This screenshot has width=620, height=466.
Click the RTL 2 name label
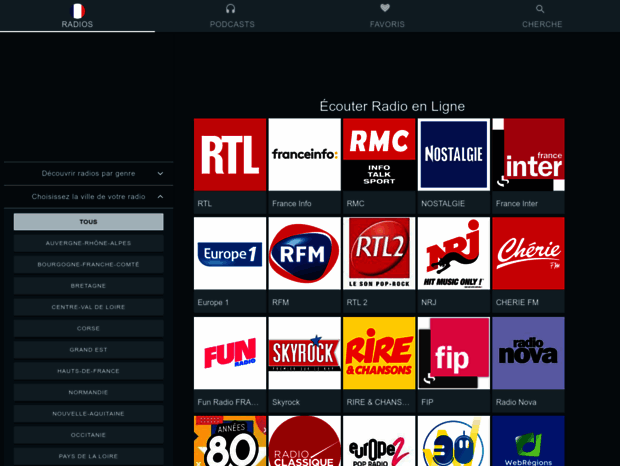[357, 302]
